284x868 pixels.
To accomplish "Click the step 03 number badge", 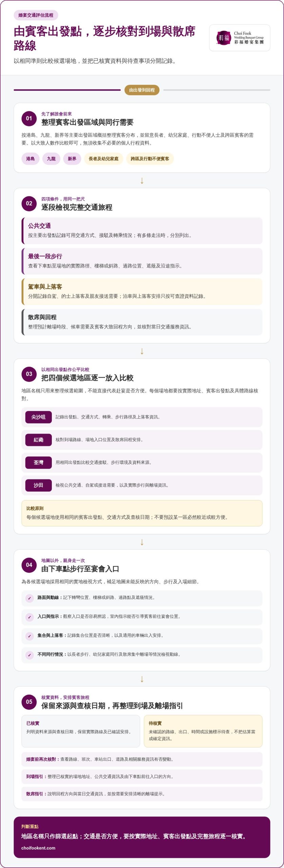I will pos(29,374).
